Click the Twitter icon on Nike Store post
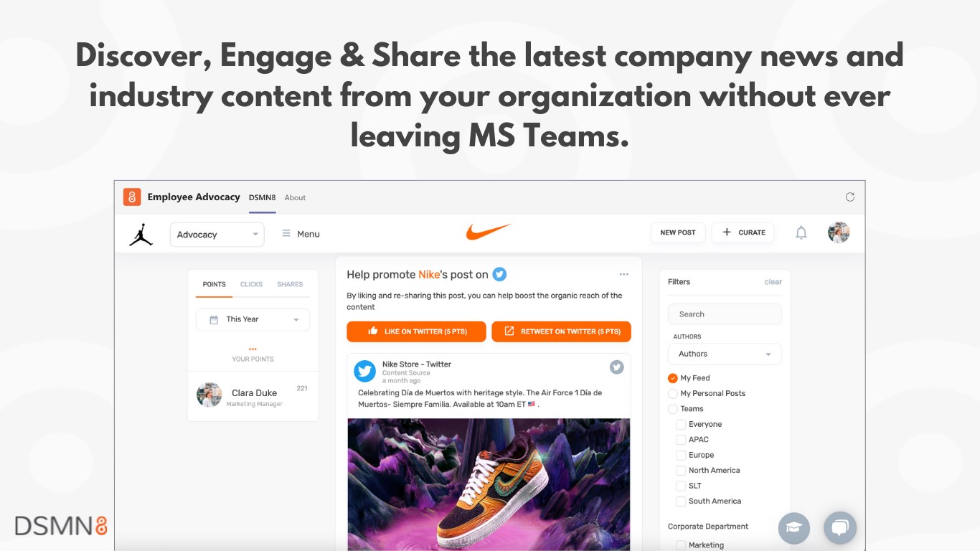 pos(617,367)
